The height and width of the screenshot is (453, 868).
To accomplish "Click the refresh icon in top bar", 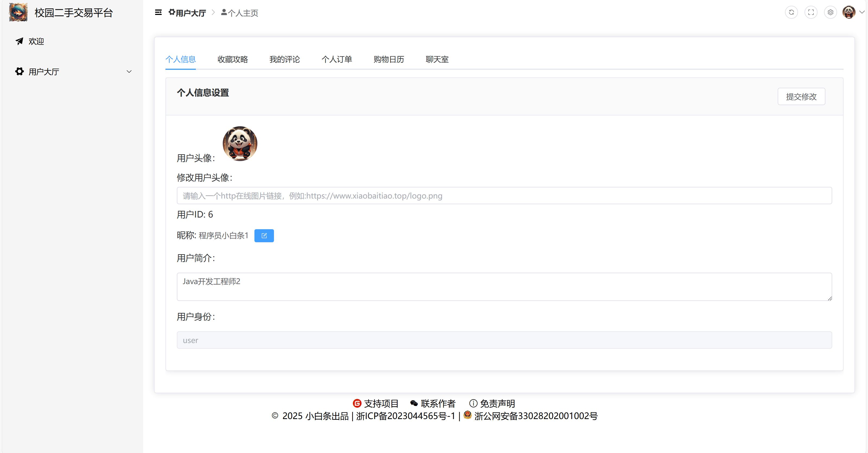I will point(791,12).
